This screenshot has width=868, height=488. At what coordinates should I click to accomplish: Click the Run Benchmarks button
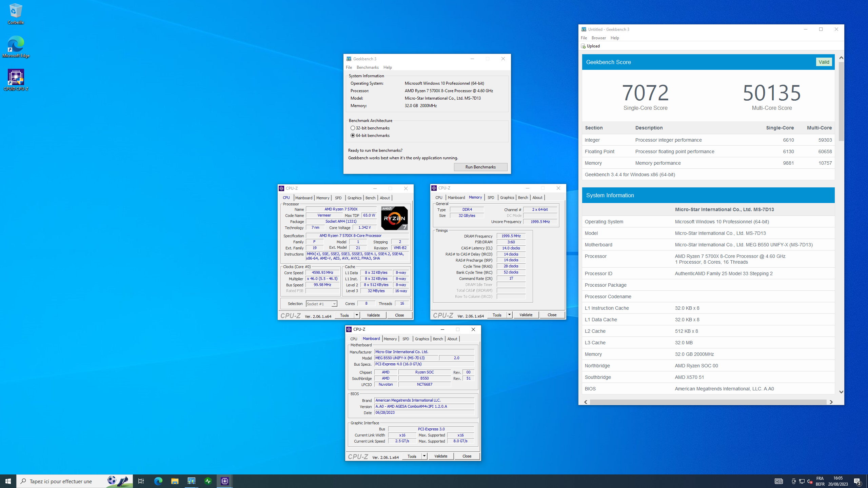(480, 167)
